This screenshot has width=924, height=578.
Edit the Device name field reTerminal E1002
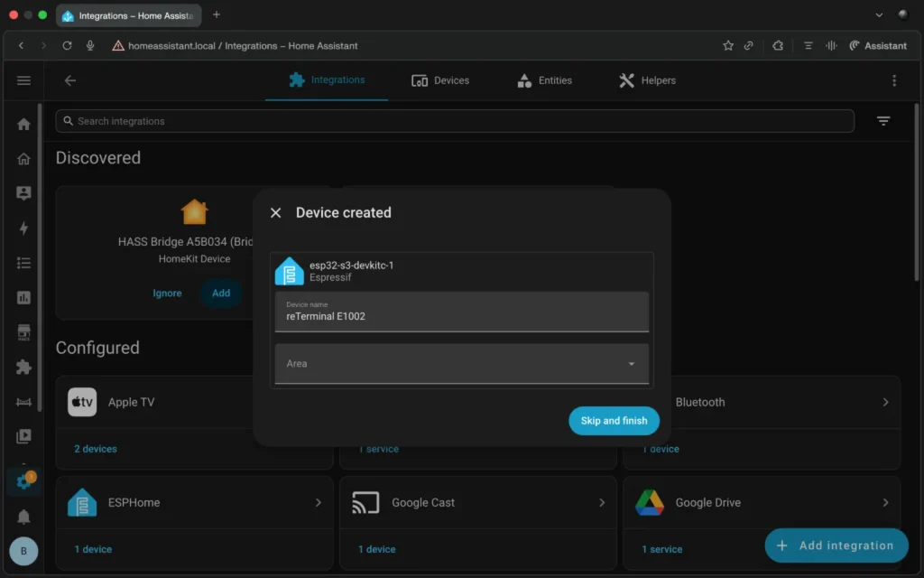point(461,312)
